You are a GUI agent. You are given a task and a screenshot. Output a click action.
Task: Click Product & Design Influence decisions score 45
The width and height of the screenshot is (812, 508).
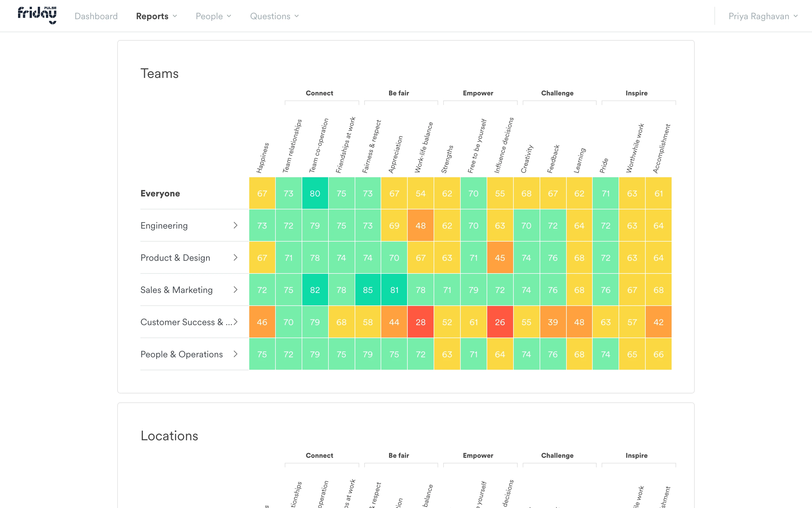tap(500, 258)
